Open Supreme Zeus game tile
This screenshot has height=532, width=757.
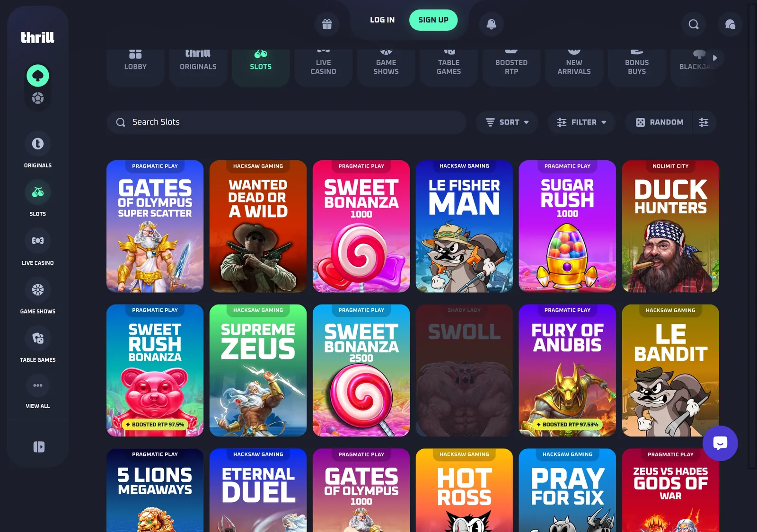pos(258,370)
